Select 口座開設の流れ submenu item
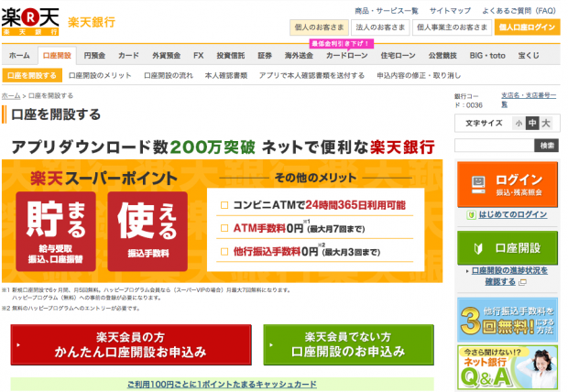Viewport: 568px width, 392px height. pos(169,76)
